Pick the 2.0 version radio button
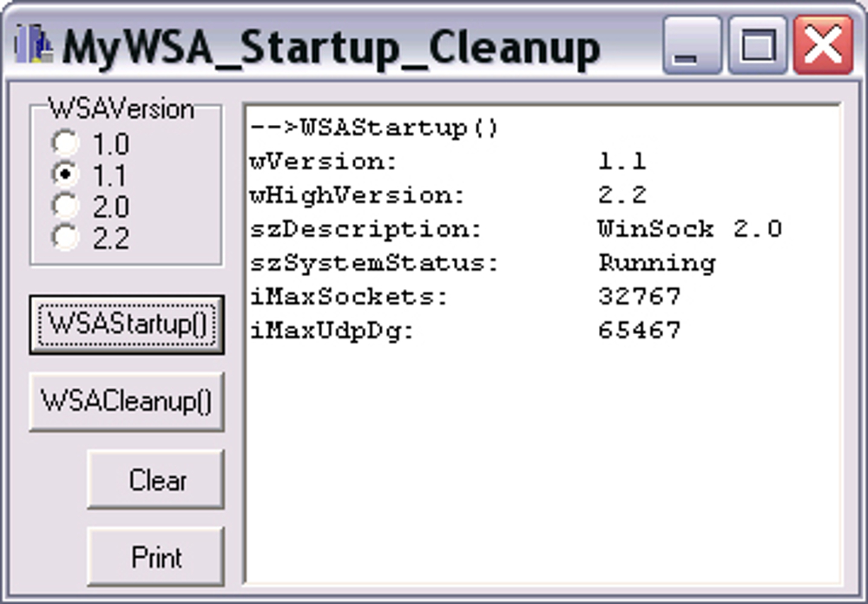The height and width of the screenshot is (604, 868). coord(65,206)
